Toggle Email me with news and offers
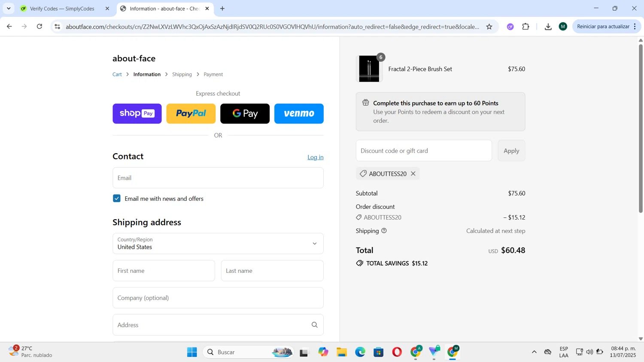The width and height of the screenshot is (644, 362). pyautogui.click(x=117, y=199)
